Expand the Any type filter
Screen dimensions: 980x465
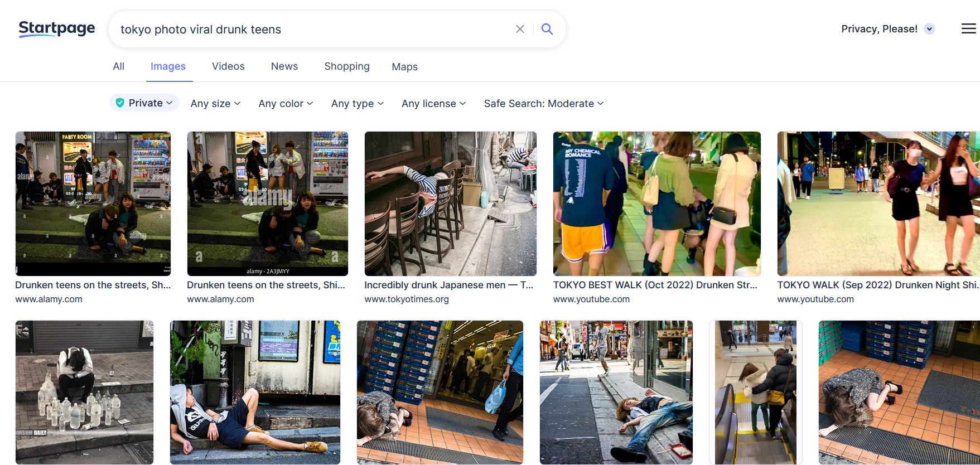[x=357, y=104]
